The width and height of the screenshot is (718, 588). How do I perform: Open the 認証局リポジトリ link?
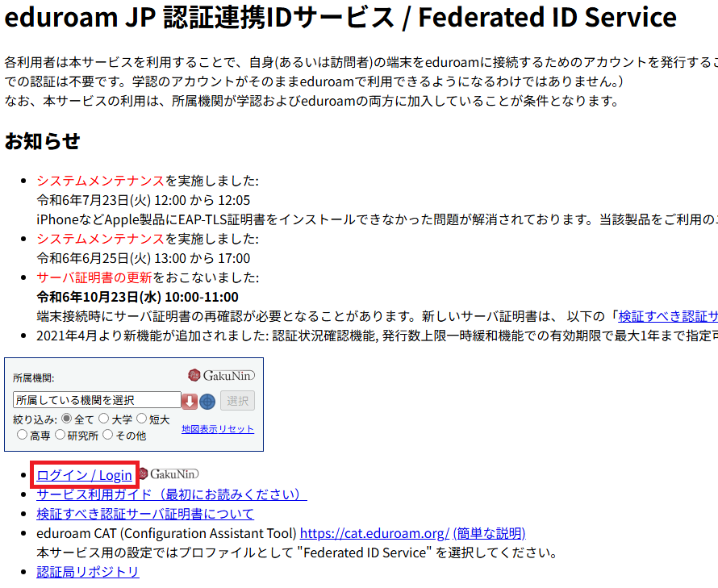click(88, 572)
